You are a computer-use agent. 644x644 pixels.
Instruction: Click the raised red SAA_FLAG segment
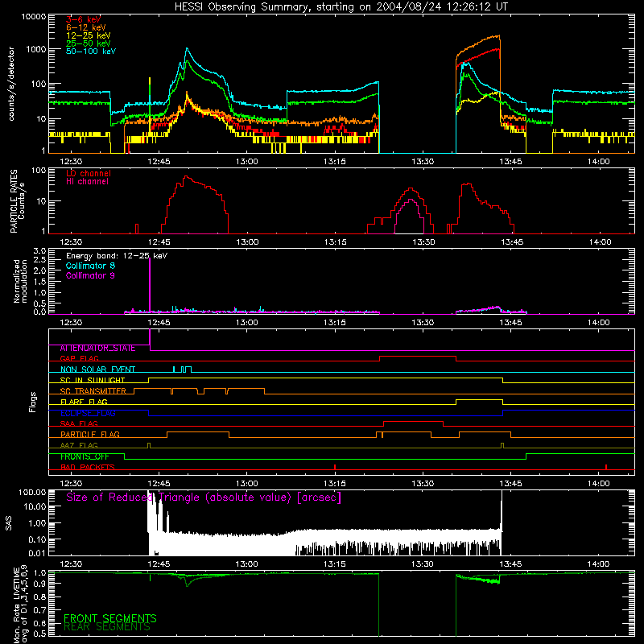(x=413, y=422)
